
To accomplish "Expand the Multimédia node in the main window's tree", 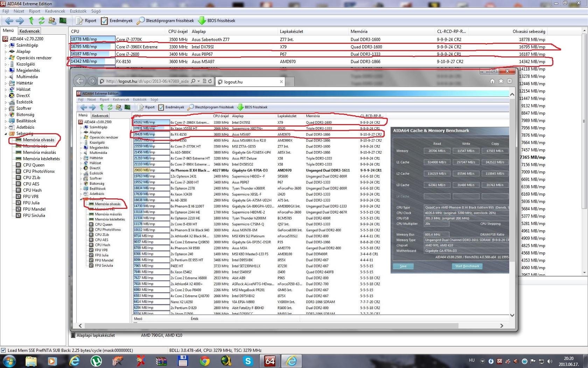I will 6,77.
